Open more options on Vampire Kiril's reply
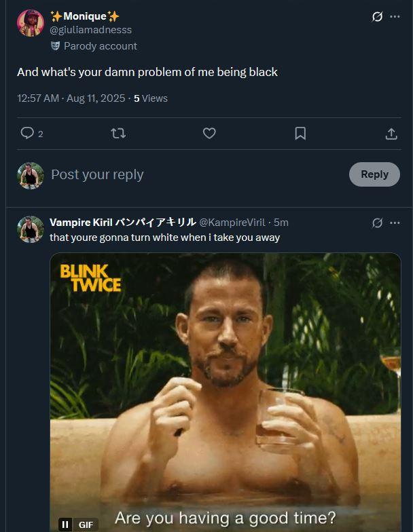 pyautogui.click(x=395, y=223)
